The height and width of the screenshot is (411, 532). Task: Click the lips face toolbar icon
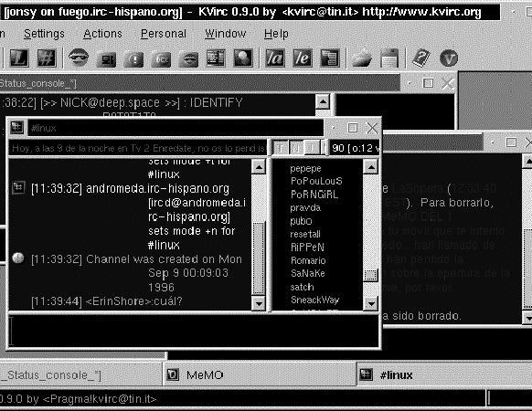[188, 58]
